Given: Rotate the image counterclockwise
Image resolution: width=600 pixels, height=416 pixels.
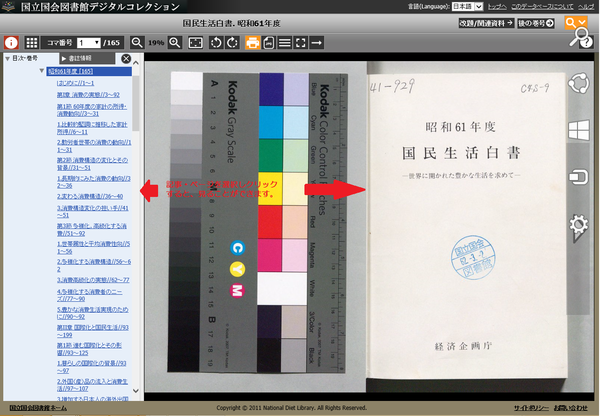Looking at the screenshot, I should 216,42.
